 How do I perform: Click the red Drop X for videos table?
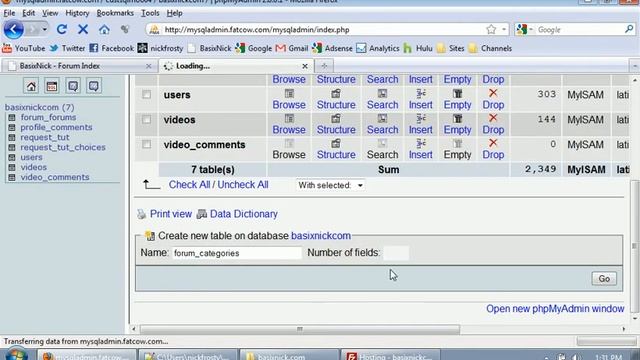point(493,118)
